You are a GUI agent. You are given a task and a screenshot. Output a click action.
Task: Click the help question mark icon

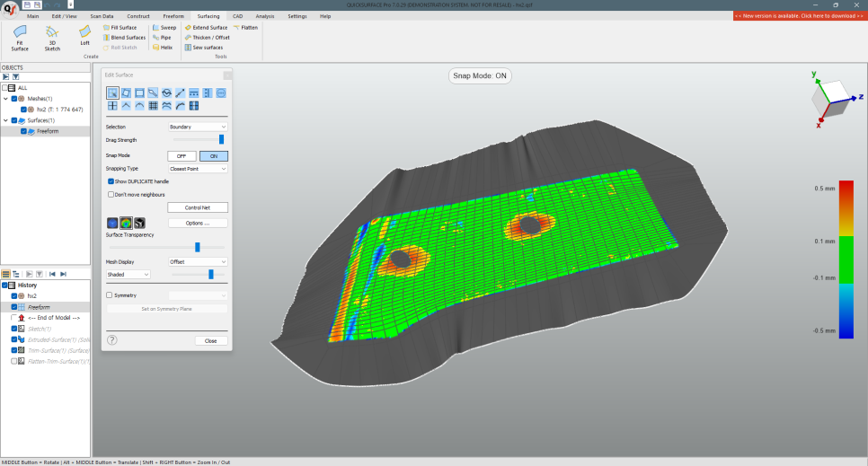coord(111,339)
